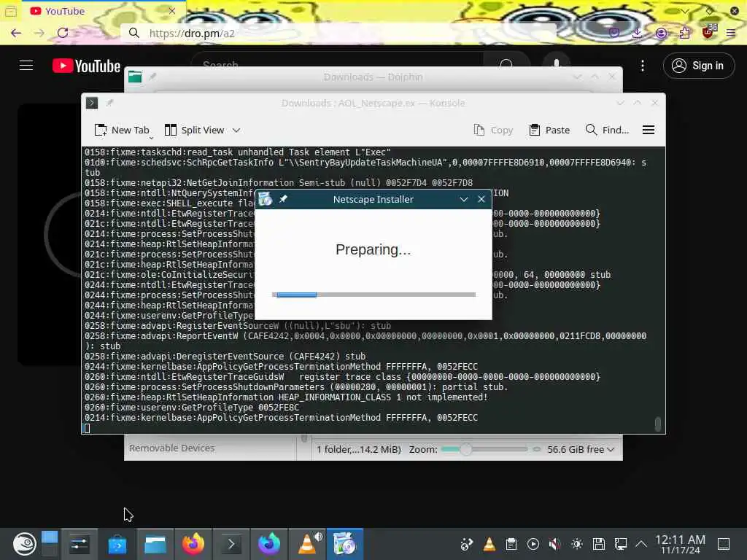Toggle the pin icon in Dolphin title bar
This screenshot has height=560, width=747.
(x=152, y=77)
